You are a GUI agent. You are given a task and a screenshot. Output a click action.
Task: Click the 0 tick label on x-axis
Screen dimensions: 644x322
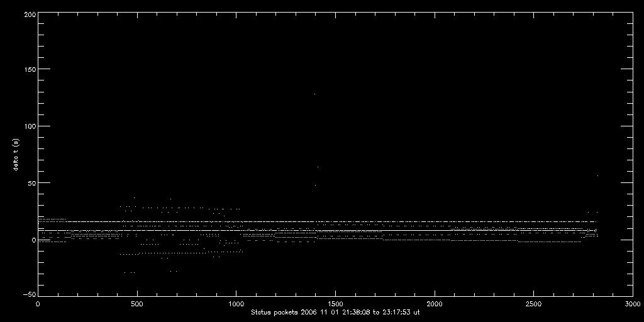pos(38,304)
